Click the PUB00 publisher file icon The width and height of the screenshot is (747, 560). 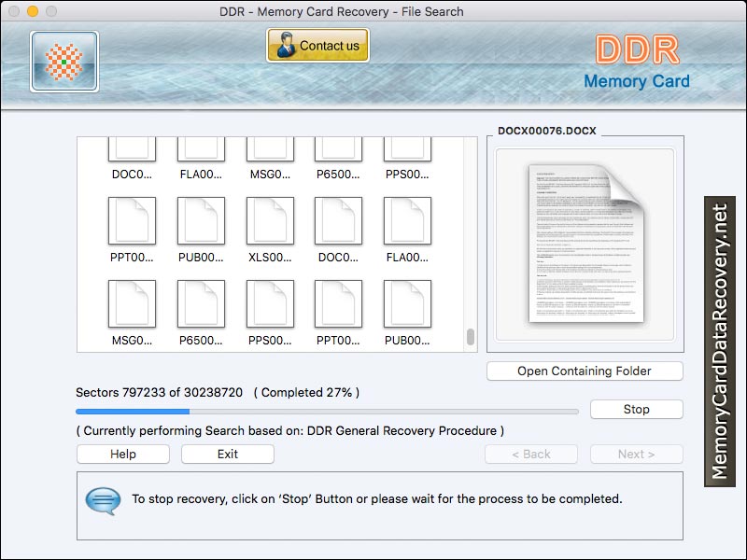tap(201, 222)
